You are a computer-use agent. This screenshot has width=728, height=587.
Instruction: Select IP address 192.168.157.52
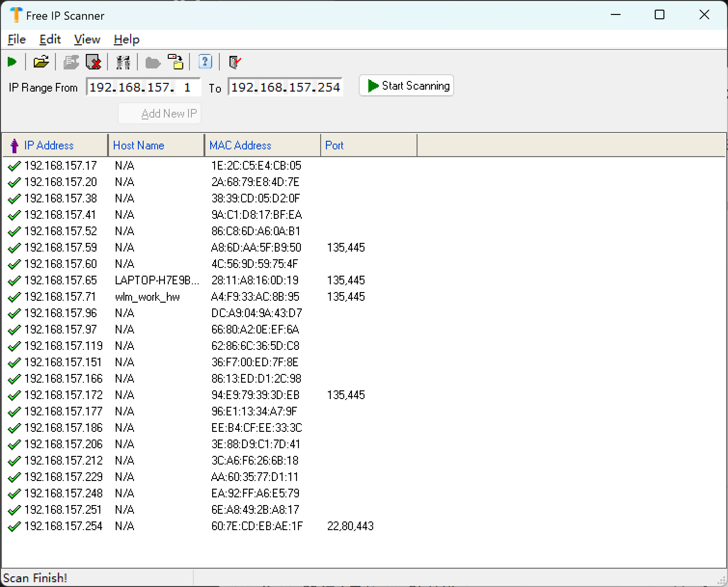[x=61, y=231]
